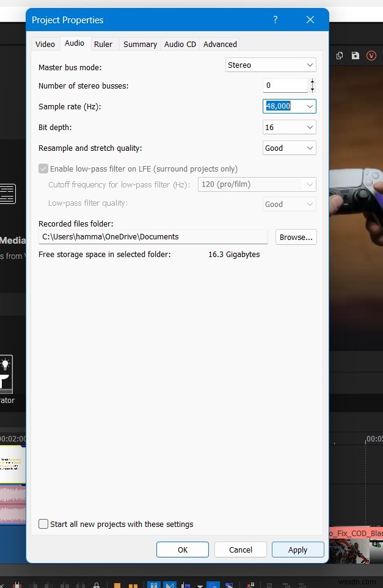
Task: Open the Master bus mode Stereo dropdown
Action: (x=271, y=65)
